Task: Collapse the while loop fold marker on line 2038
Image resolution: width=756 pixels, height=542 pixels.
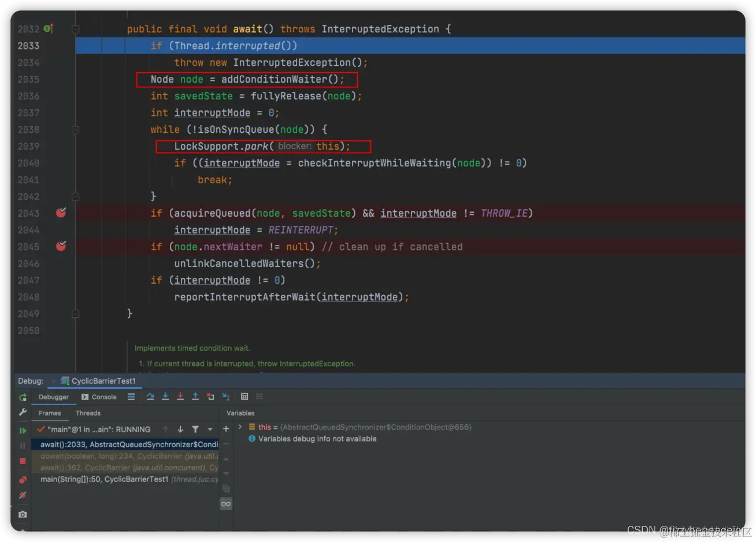Action: (x=75, y=129)
